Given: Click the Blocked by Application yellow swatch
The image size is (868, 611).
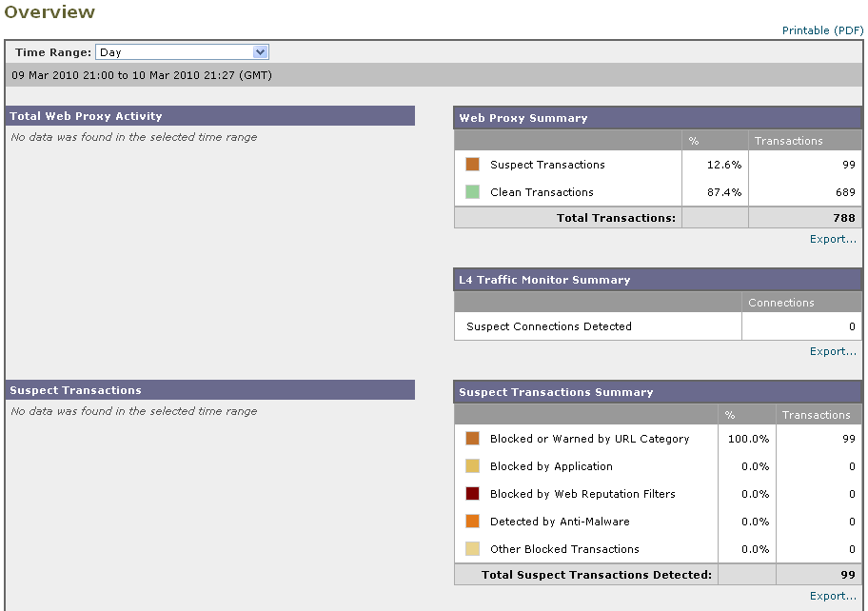Looking at the screenshot, I should [x=472, y=466].
